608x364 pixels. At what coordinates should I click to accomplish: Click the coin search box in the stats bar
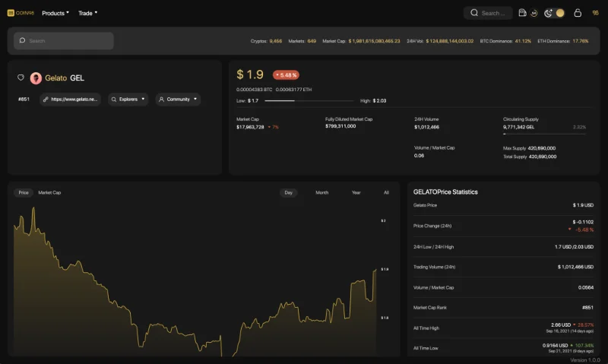click(64, 41)
